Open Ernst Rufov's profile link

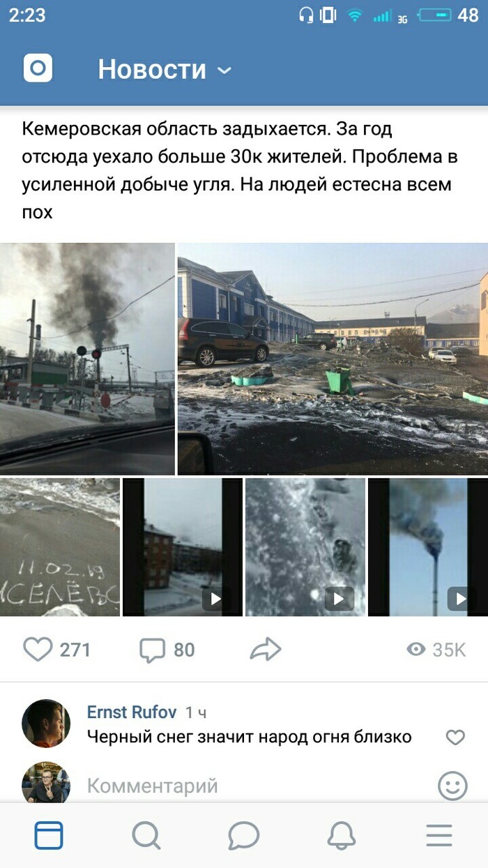[x=132, y=712]
